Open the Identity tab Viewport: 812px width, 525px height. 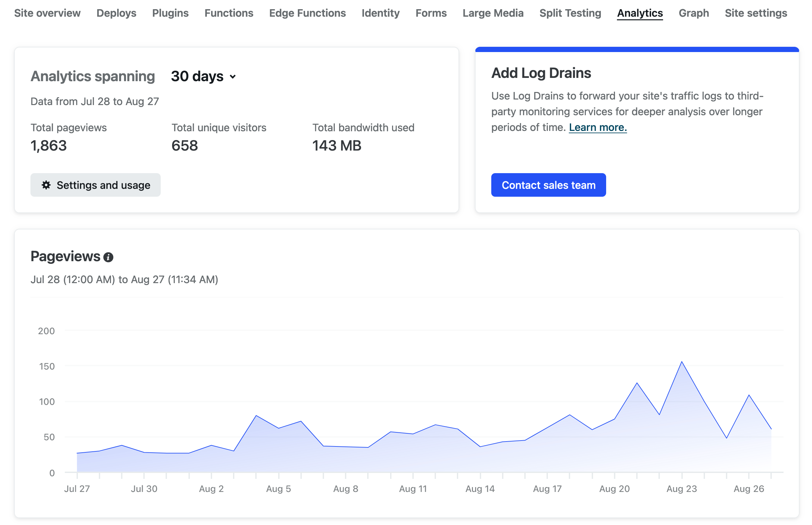click(380, 13)
